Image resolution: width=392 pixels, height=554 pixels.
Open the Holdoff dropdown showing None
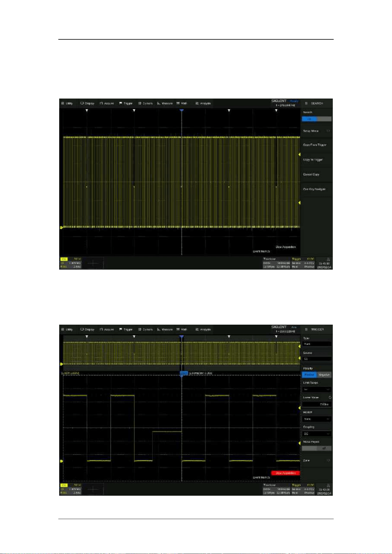[317, 419]
